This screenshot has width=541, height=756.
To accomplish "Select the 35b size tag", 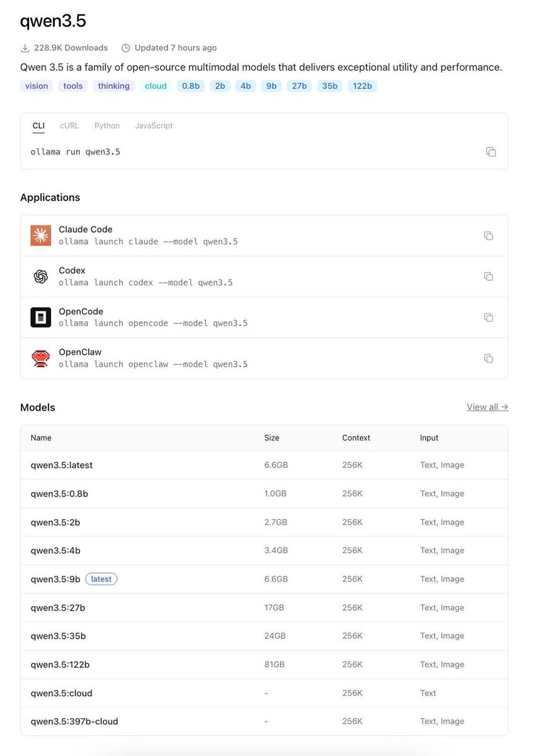I will point(330,86).
